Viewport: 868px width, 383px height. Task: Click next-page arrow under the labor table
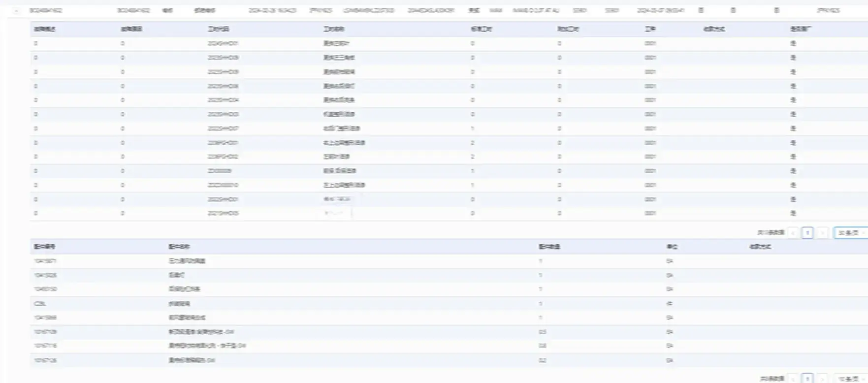click(822, 233)
